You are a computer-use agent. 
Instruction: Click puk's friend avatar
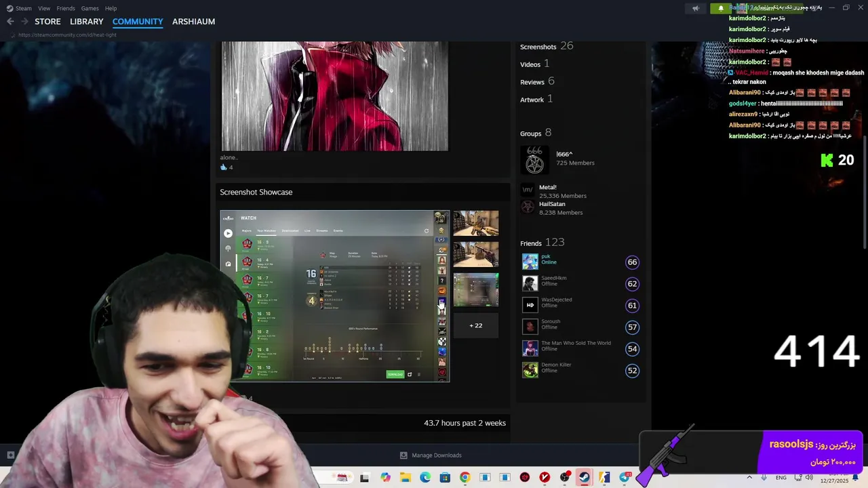530,262
